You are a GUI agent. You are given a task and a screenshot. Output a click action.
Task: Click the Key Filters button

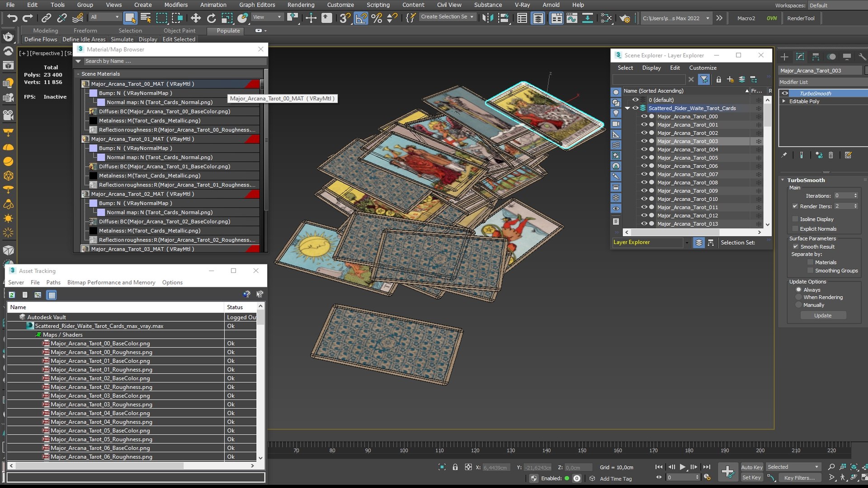click(x=799, y=478)
